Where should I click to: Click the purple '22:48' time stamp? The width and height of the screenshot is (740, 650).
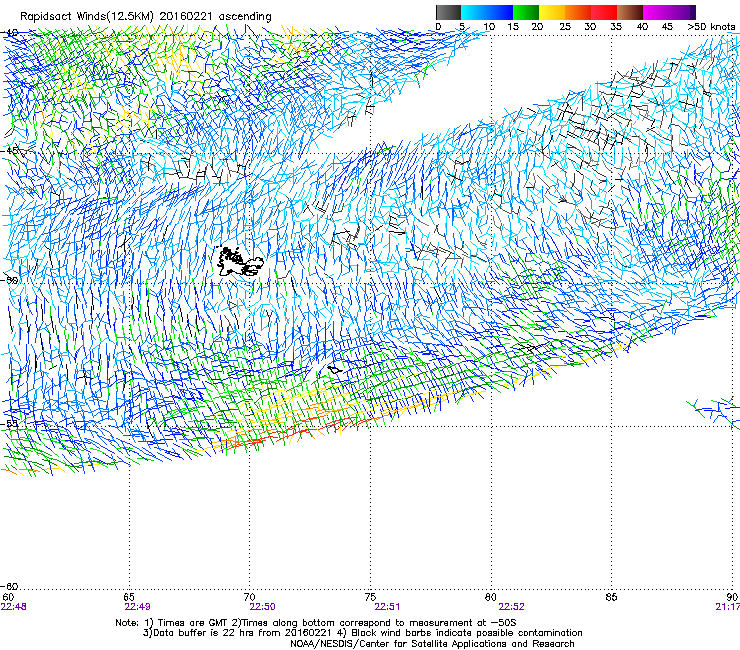14,607
